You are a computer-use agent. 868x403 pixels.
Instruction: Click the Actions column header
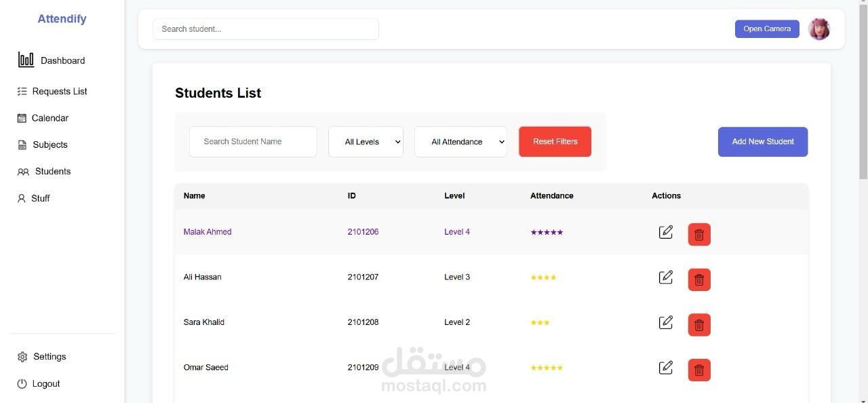click(x=666, y=195)
